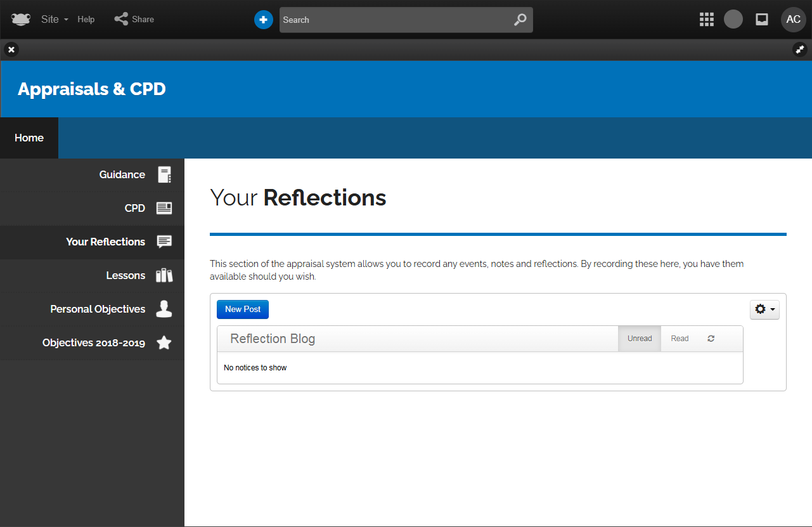Open the AC user profile avatar

coord(793,20)
